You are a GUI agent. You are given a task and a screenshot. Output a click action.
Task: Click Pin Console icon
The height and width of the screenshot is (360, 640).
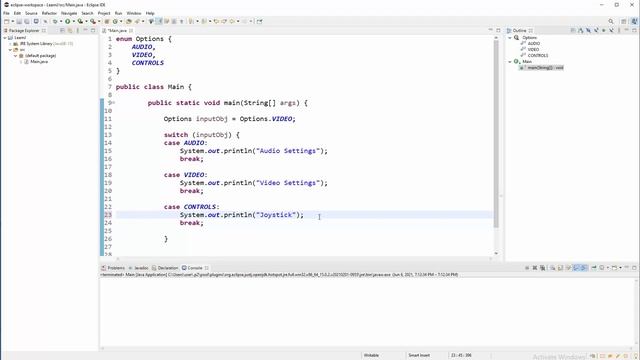[594, 268]
